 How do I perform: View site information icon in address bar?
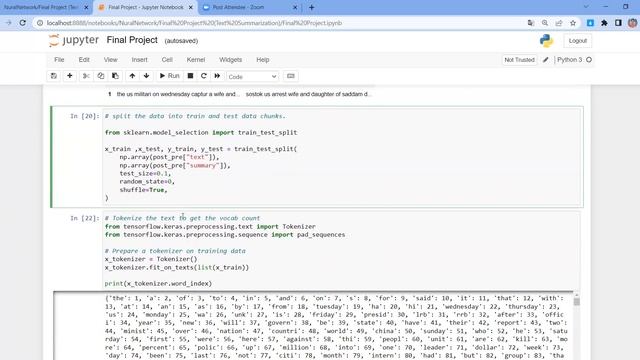pos(40,23)
